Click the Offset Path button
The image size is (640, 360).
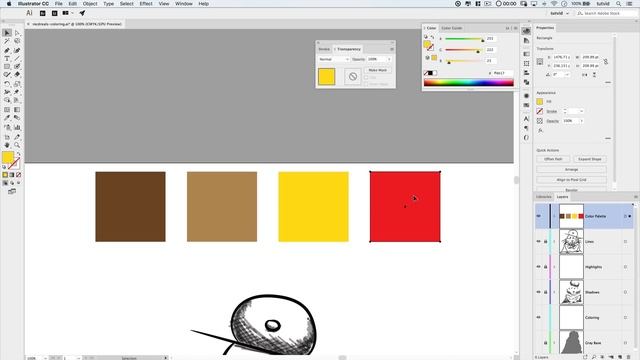(x=553, y=159)
